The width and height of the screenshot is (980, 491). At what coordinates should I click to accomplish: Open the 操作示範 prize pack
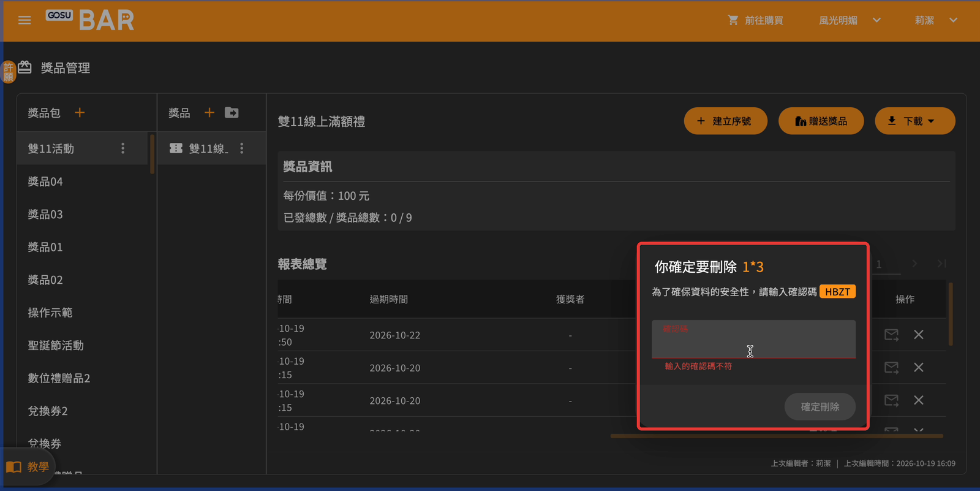tap(83, 313)
